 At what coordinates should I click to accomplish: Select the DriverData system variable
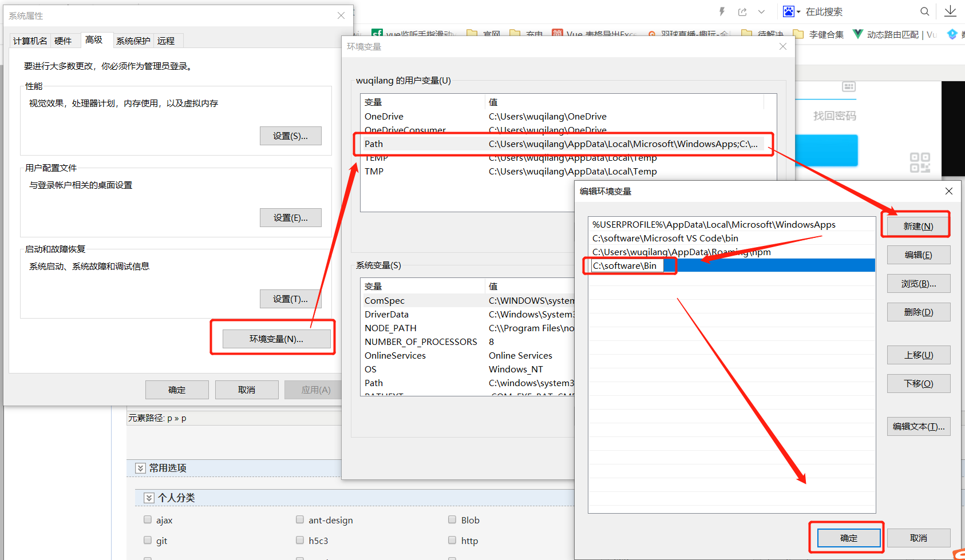(x=468, y=314)
